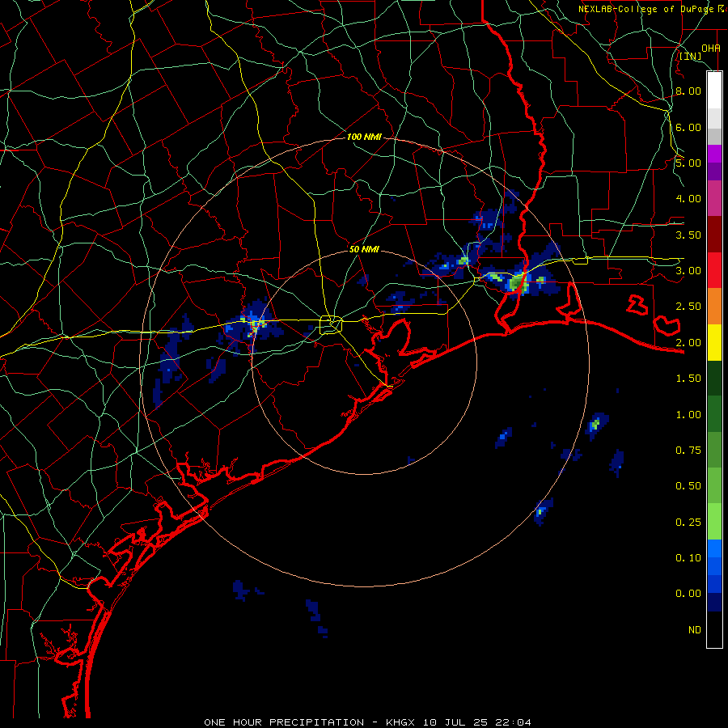Click the 1.50 legend value
Screen dimensions: 728x728
688,379
